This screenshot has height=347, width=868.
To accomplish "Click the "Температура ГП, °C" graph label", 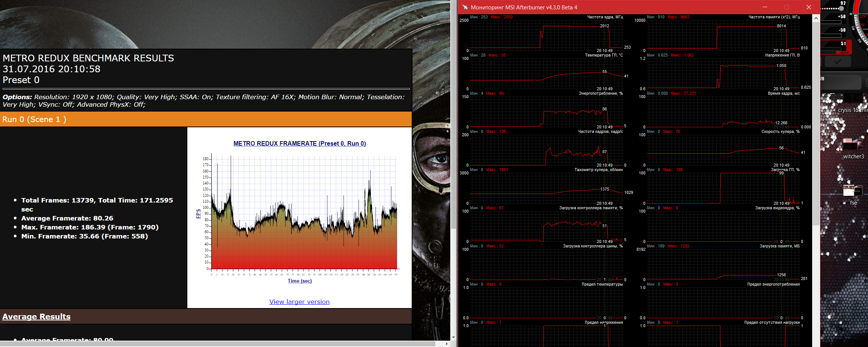I will (604, 55).
